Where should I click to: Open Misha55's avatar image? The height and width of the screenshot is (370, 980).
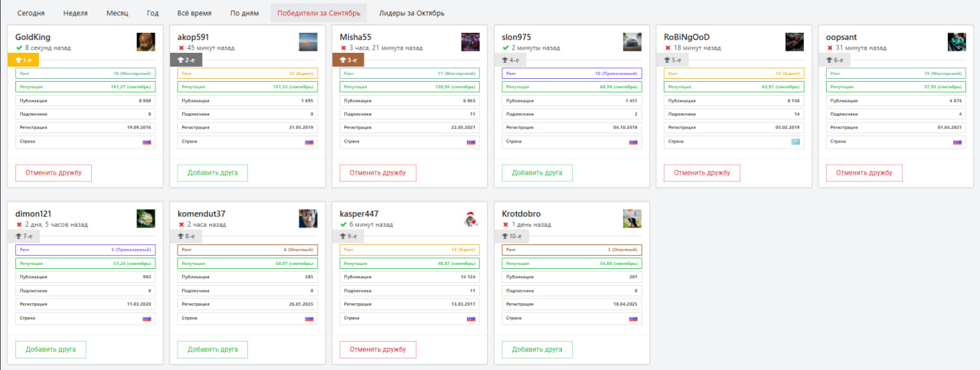click(470, 42)
